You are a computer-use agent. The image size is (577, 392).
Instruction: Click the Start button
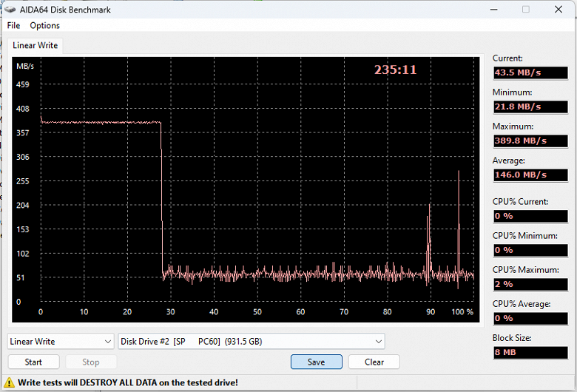click(33, 362)
